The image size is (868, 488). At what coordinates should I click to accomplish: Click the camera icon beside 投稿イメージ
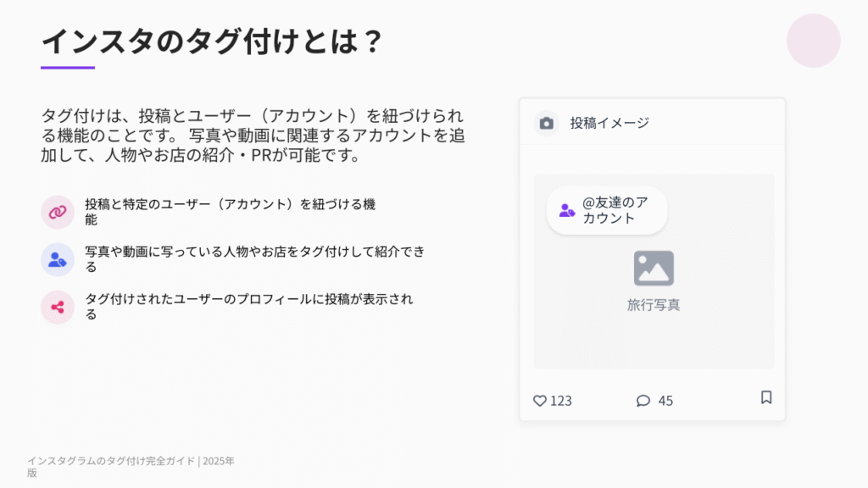pos(547,124)
